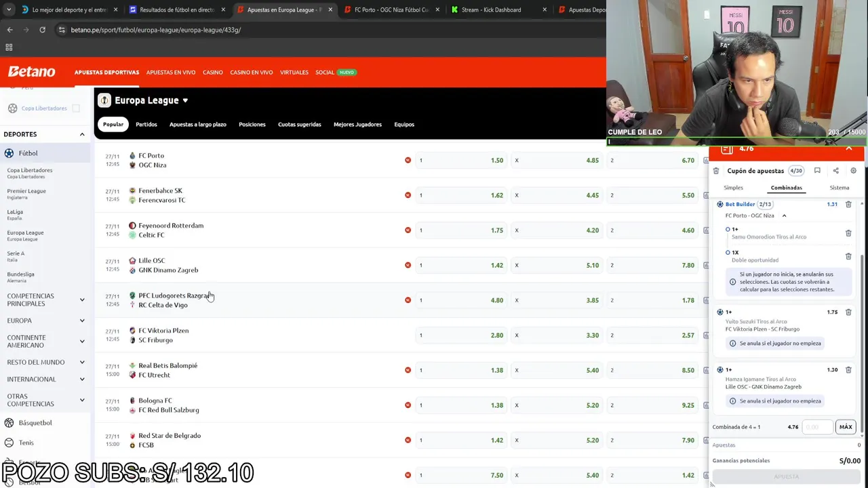The image size is (868, 488).
Task: Save the bet slip with the bookmark icon
Action: click(817, 171)
